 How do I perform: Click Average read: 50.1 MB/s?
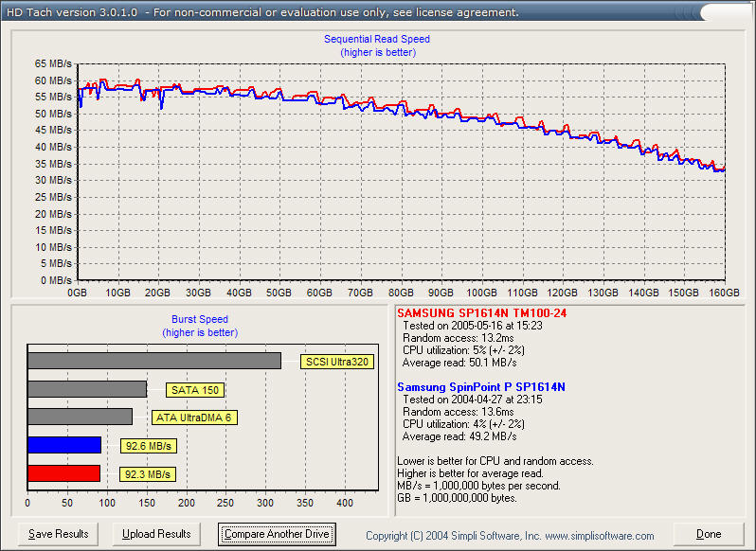tap(459, 363)
